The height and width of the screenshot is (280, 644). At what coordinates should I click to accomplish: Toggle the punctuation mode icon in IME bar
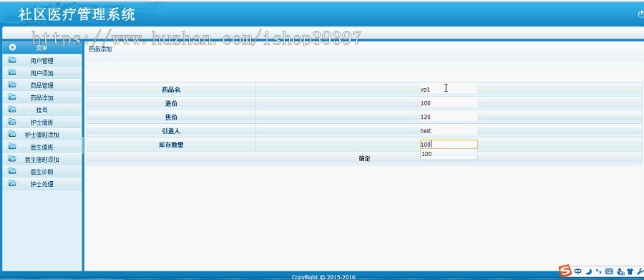[598, 271]
